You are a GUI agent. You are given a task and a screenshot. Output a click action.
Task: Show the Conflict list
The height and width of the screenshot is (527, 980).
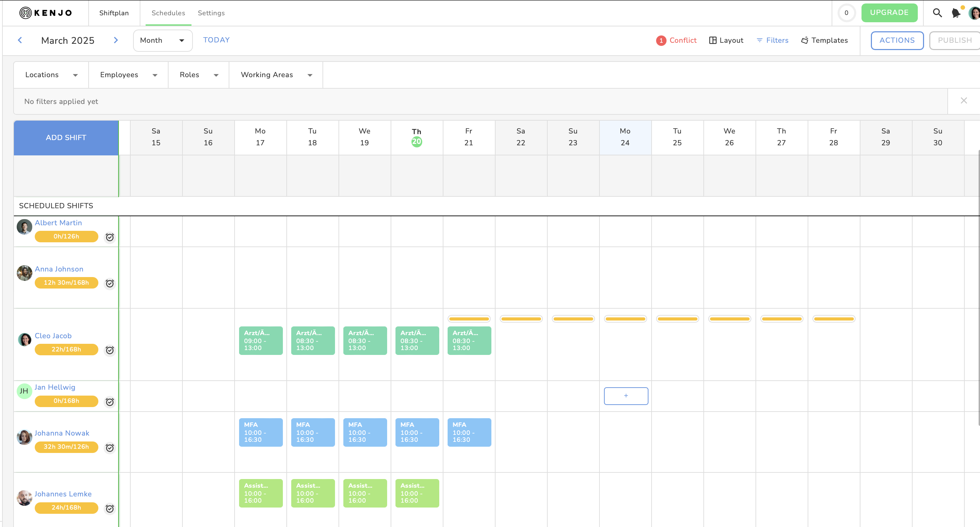tap(676, 40)
